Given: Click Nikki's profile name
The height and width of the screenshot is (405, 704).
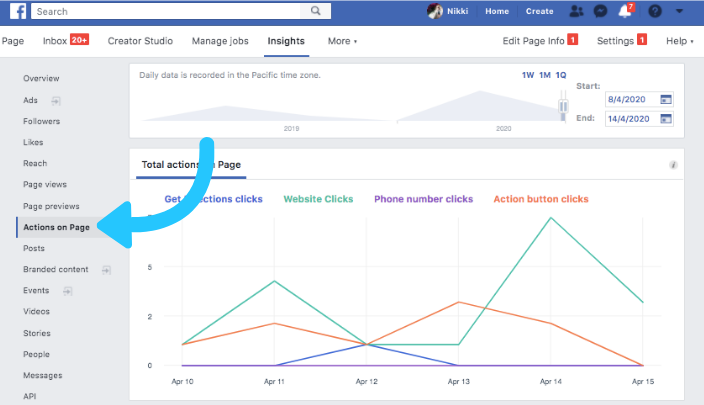Looking at the screenshot, I should point(457,11).
